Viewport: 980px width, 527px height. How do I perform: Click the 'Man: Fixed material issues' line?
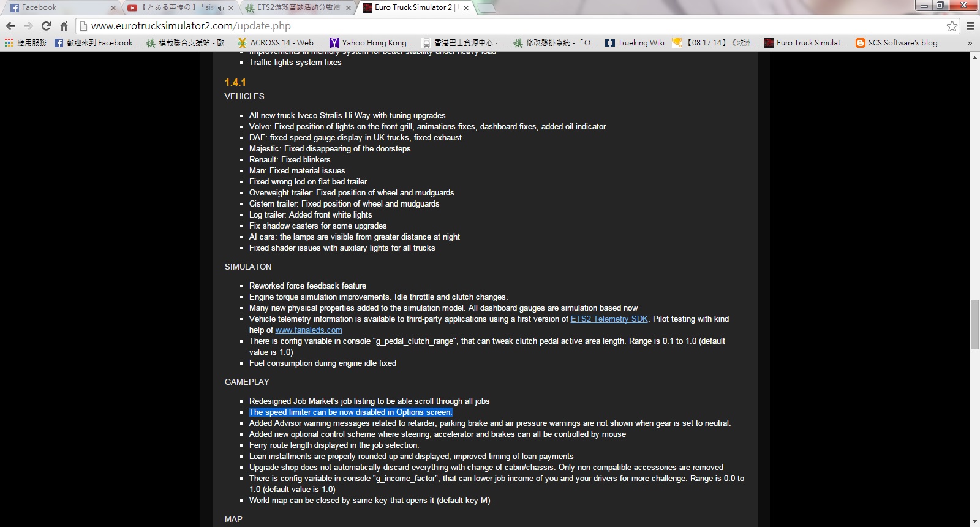(297, 171)
